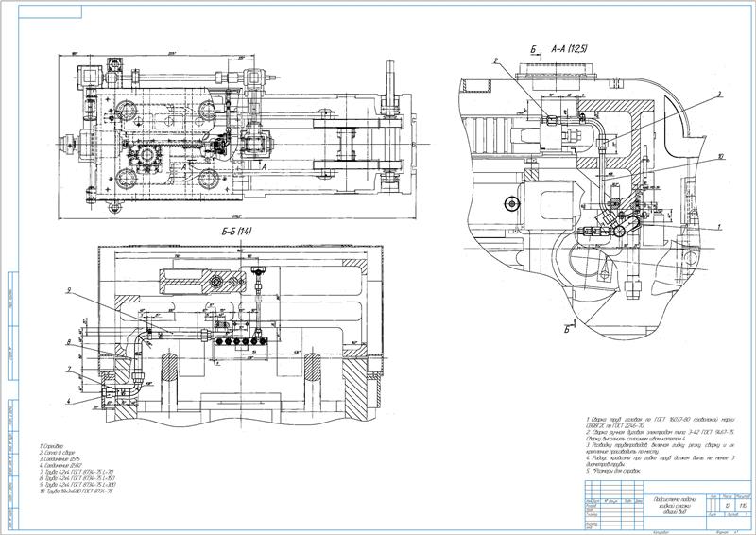Click callout number 2 in view А-А
The width and height of the screenshot is (756, 535).
click(x=494, y=60)
